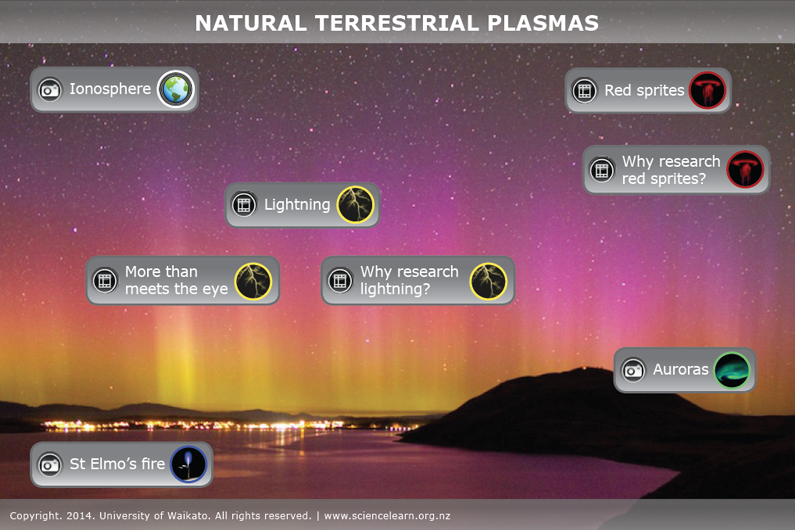Screen dimensions: 795x530
Task: Open 'More than meets the eye' text
Action: tap(176, 280)
